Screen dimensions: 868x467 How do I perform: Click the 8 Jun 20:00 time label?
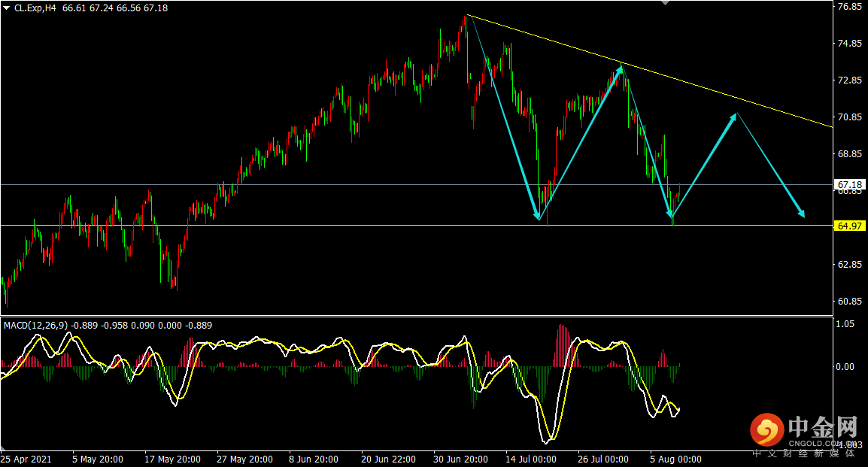(314, 459)
